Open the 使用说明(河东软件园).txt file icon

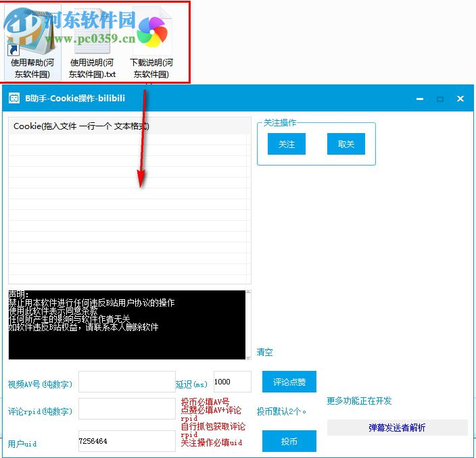(92, 43)
